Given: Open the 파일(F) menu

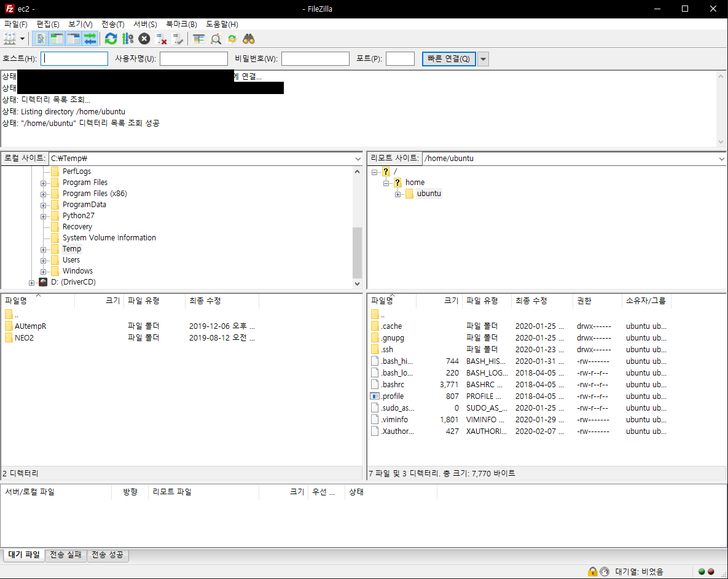Looking at the screenshot, I should (x=16, y=24).
